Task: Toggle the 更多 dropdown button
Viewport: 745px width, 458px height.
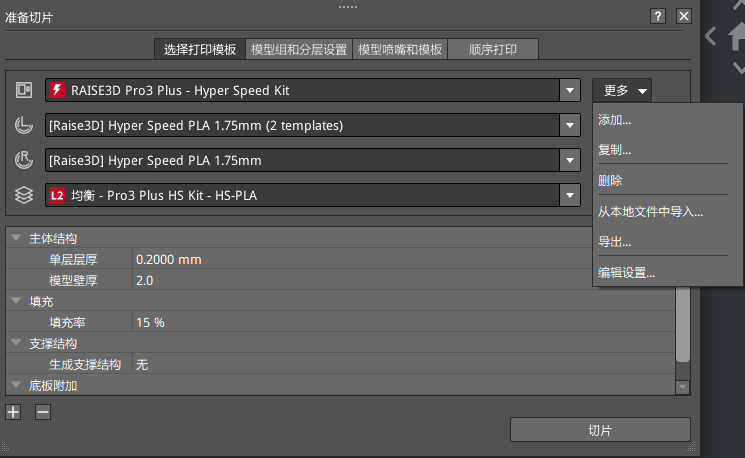Action: tap(621, 90)
